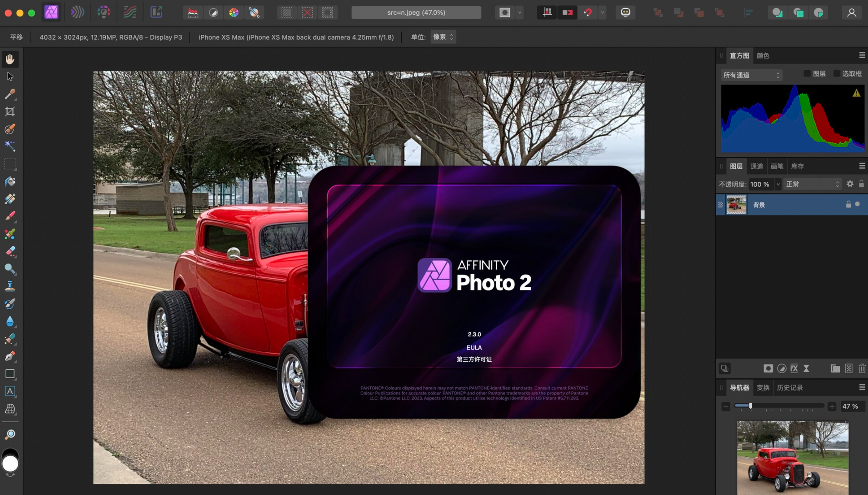
Task: Select the Move tool arrow
Action: (10, 76)
